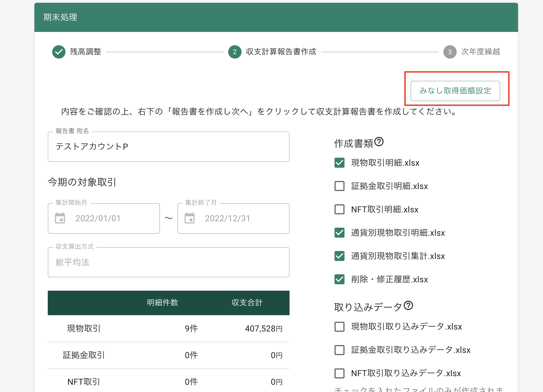Image resolution: width=543 pixels, height=392 pixels.
Task: Click the step 2 circle 収支計算報告書作成
Action: [x=235, y=52]
